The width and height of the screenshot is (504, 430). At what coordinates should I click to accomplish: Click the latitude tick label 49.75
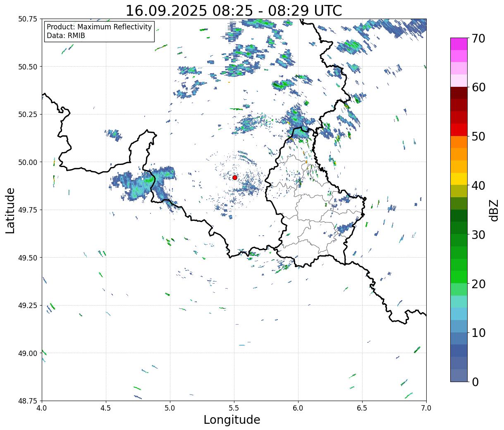pos(28,210)
